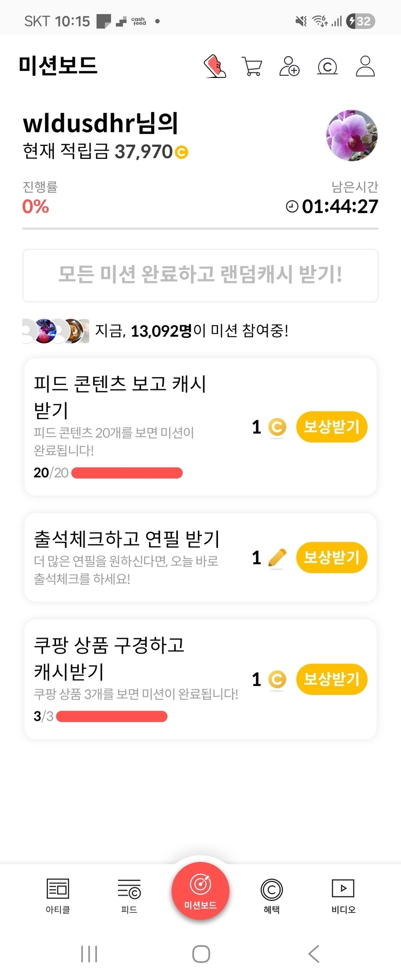The height and width of the screenshot is (980, 401).
Task: Claim pencil reward for attendance check
Action: coord(331,557)
